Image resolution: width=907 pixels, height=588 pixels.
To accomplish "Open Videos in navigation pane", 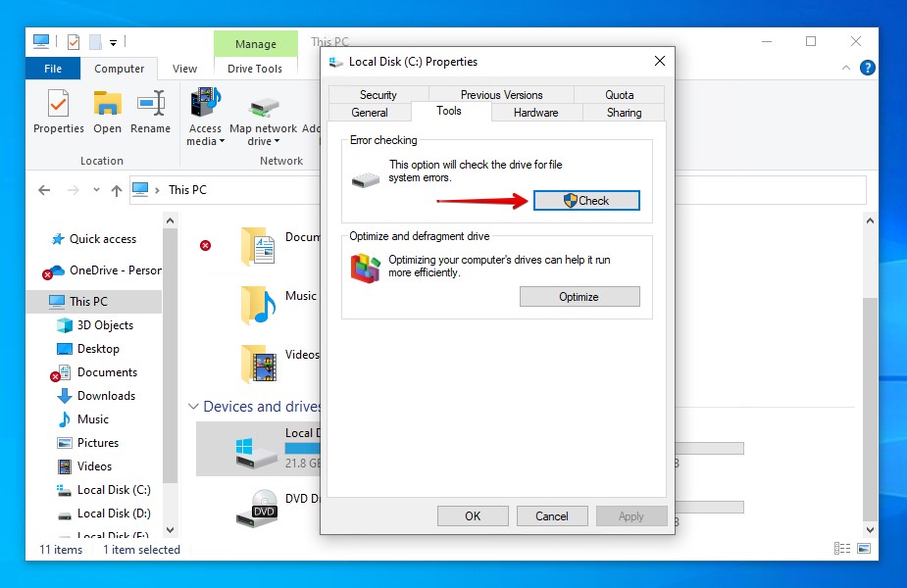I will [x=84, y=466].
